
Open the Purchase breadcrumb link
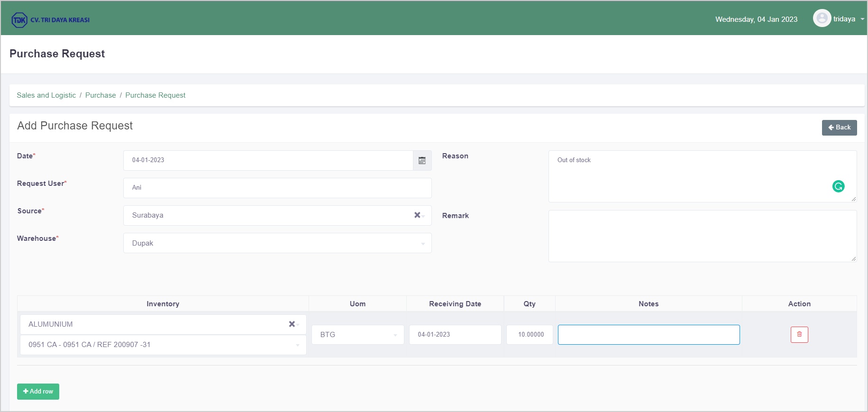[x=101, y=95]
